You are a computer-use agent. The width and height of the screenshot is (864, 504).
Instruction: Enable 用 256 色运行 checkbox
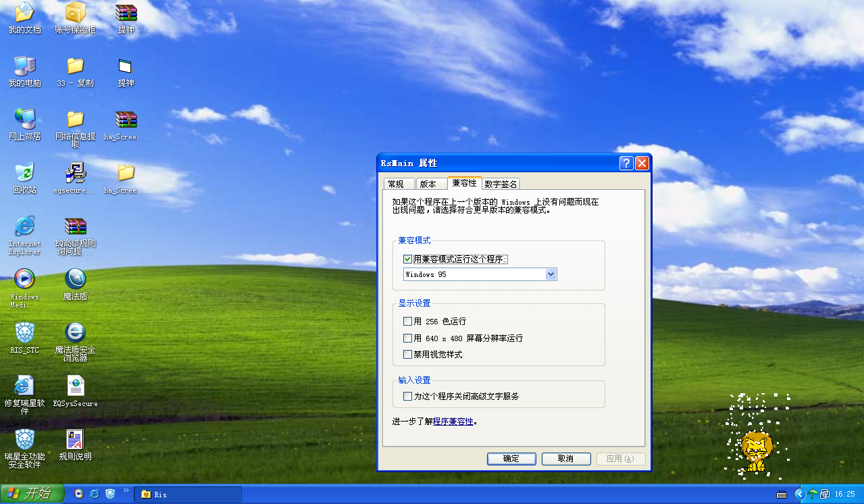[407, 322]
